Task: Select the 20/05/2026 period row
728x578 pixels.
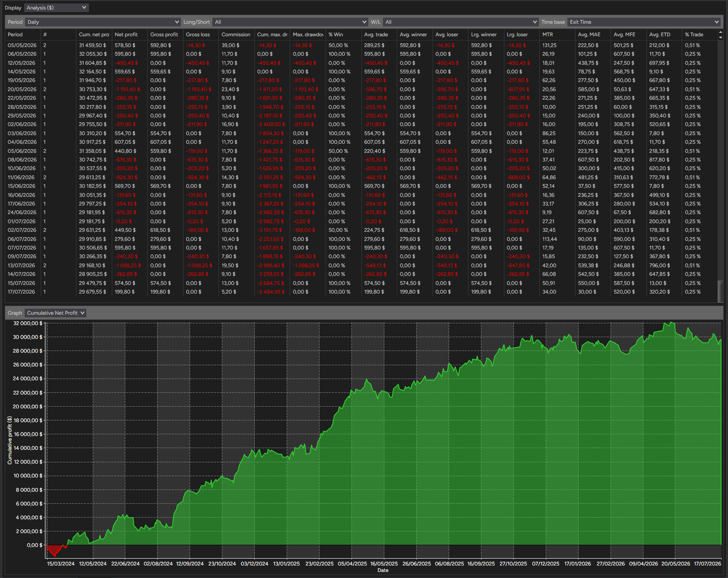Action: [361, 89]
